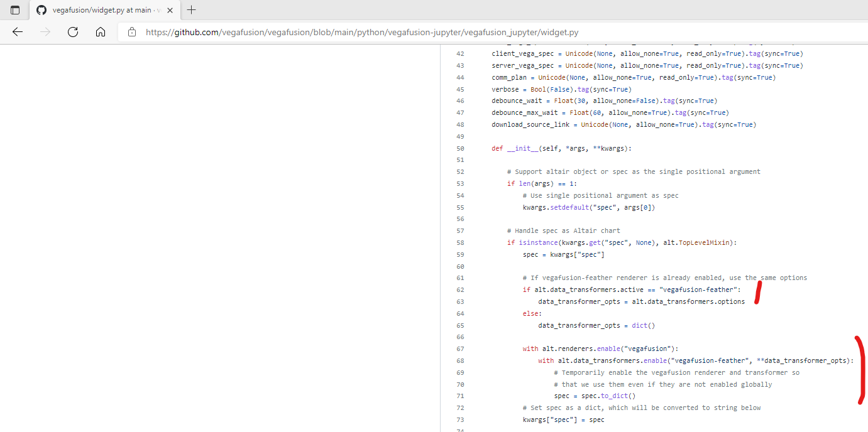Click line number 50
868x432 pixels.
[460, 148]
